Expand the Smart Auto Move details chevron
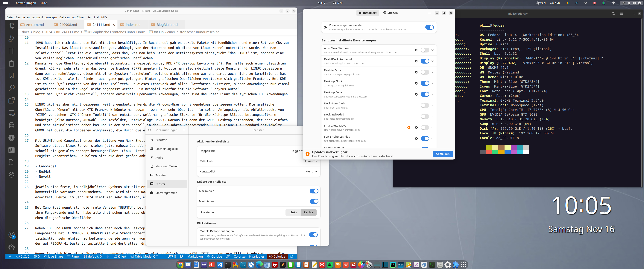 point(432,128)
